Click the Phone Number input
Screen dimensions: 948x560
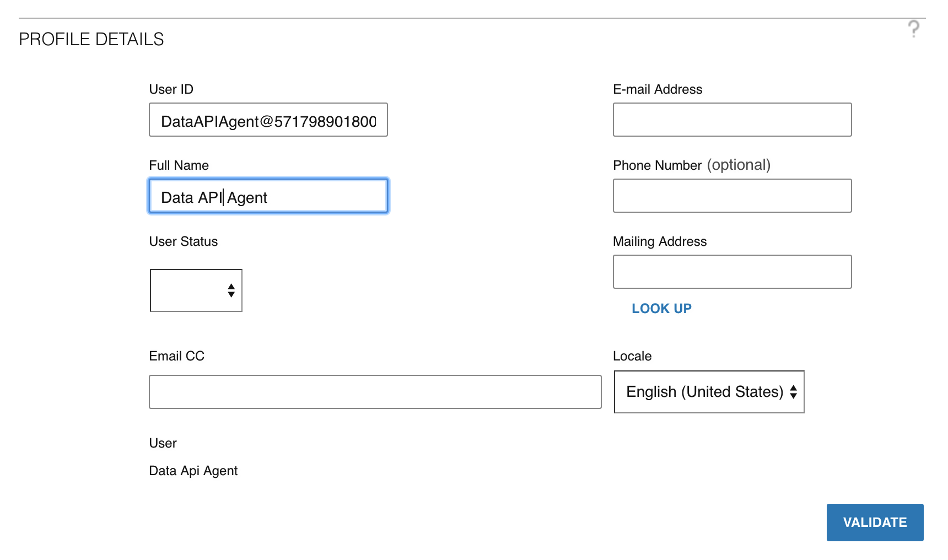(x=731, y=196)
